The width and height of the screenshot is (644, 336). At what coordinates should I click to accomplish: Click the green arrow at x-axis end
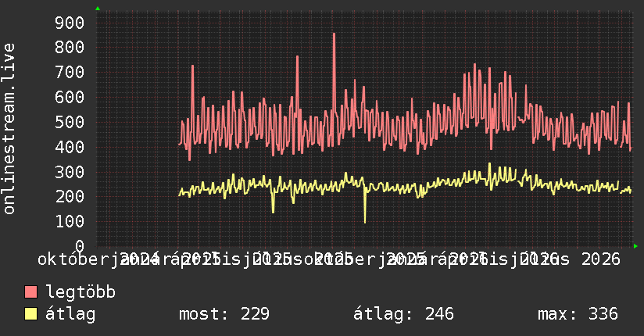635,246
